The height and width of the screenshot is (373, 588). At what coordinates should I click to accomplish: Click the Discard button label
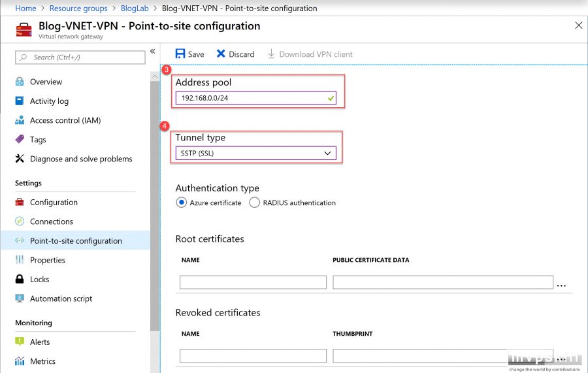coord(242,54)
